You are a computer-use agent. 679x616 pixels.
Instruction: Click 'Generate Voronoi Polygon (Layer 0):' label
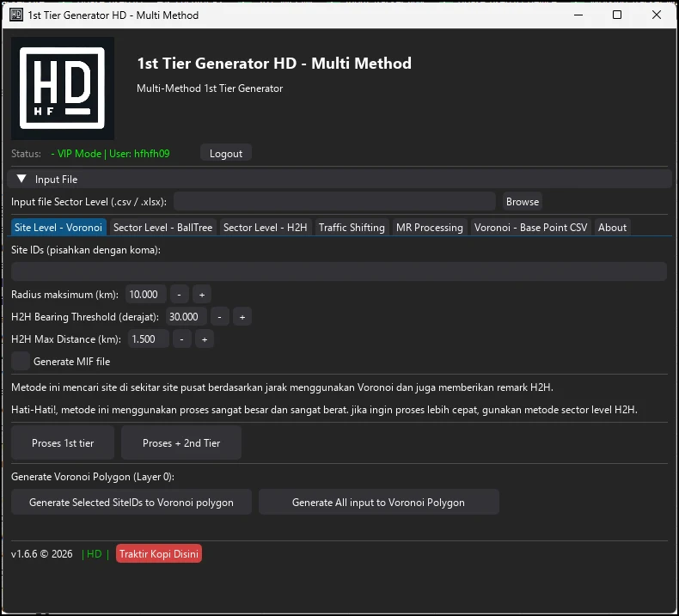click(x=93, y=477)
